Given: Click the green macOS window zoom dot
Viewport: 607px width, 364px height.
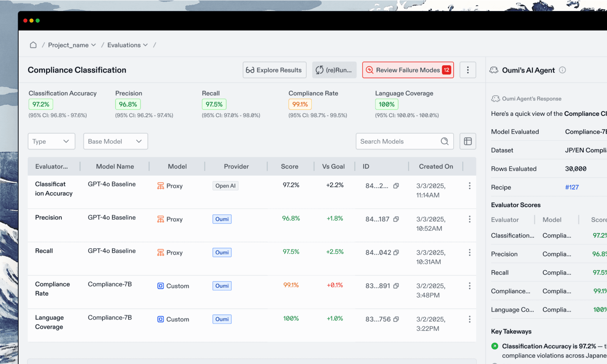Looking at the screenshot, I should tap(38, 20).
